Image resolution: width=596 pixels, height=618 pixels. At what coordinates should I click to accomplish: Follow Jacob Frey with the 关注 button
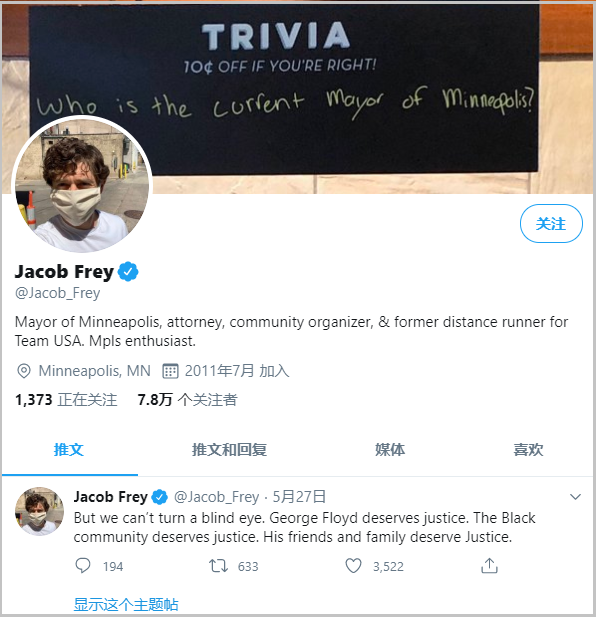click(x=551, y=223)
